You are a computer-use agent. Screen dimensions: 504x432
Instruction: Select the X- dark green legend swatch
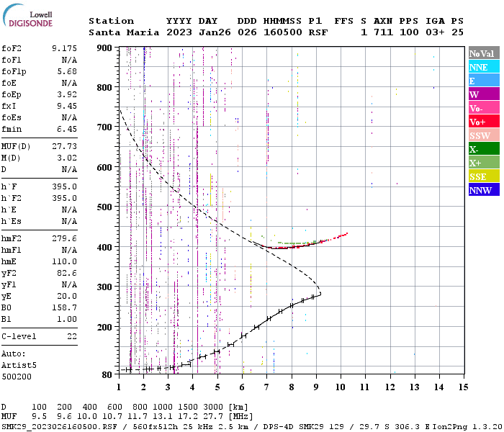[x=484, y=149]
